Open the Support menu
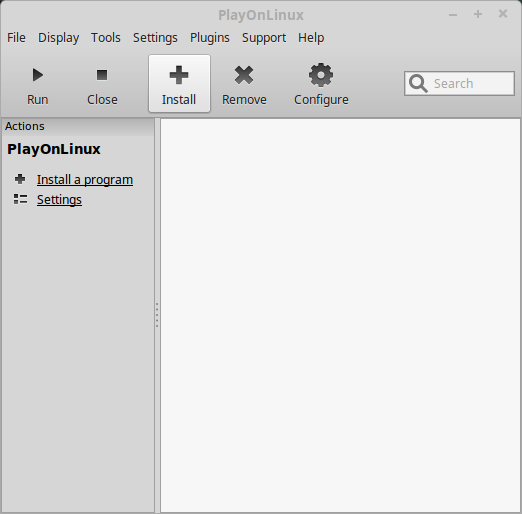Image resolution: width=522 pixels, height=514 pixels. [x=264, y=38]
